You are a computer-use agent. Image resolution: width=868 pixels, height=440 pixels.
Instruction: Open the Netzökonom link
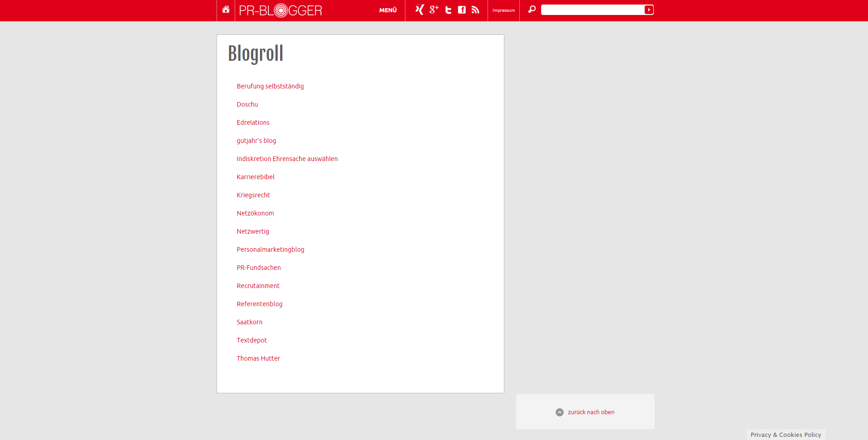tap(255, 213)
